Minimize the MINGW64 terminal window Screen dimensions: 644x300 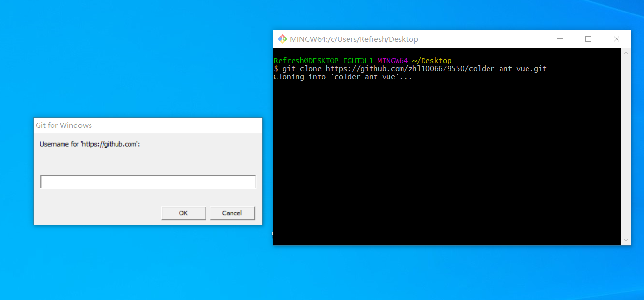[560, 39]
